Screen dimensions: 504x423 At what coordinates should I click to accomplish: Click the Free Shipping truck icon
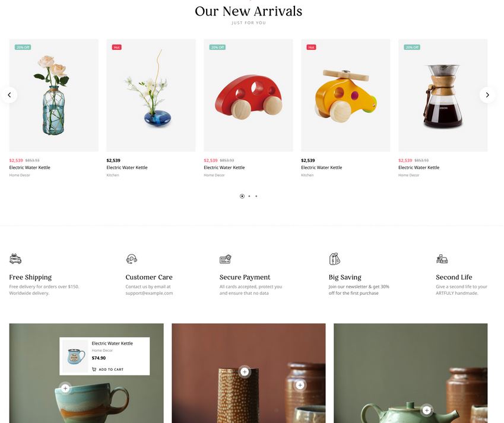(15, 259)
